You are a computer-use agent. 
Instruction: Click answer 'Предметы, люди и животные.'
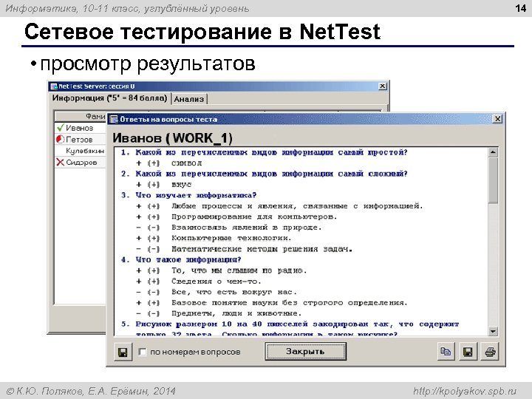[236, 313]
